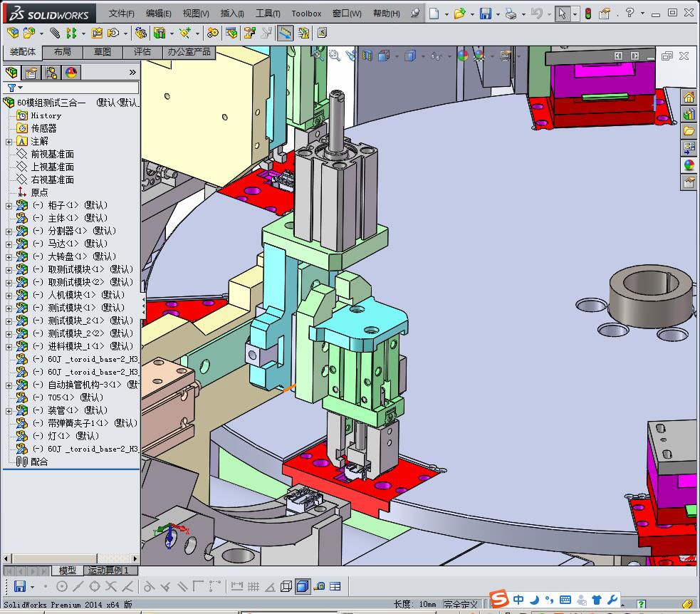The width and height of the screenshot is (700, 614).
Task: Open the PropertyManager tab in left panel
Action: (x=31, y=72)
